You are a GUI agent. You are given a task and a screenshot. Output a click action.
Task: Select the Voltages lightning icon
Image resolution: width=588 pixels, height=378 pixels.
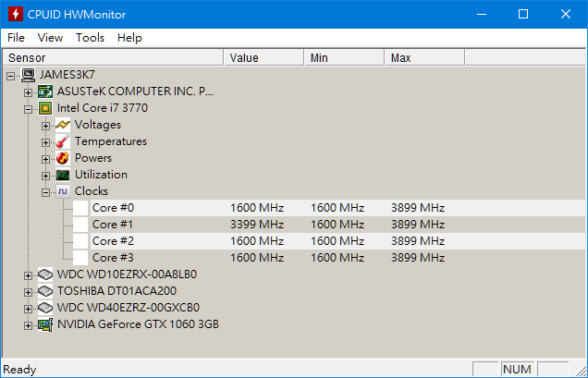coord(63,125)
